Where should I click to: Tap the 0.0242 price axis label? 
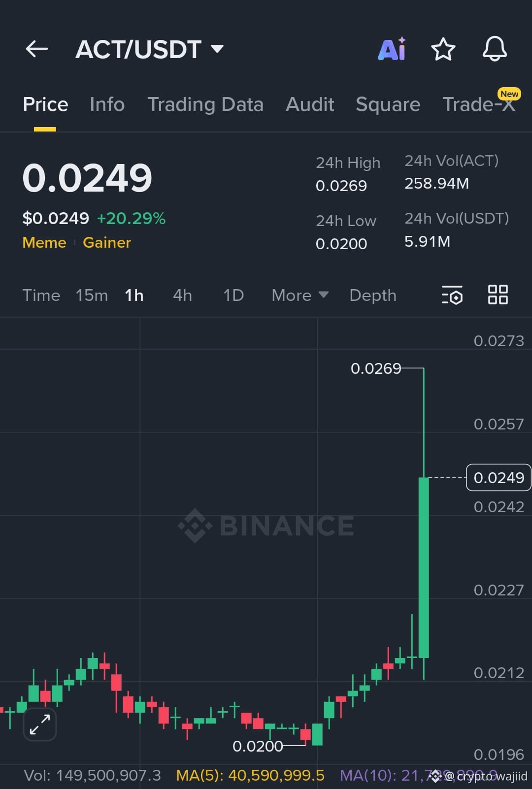coord(499,507)
